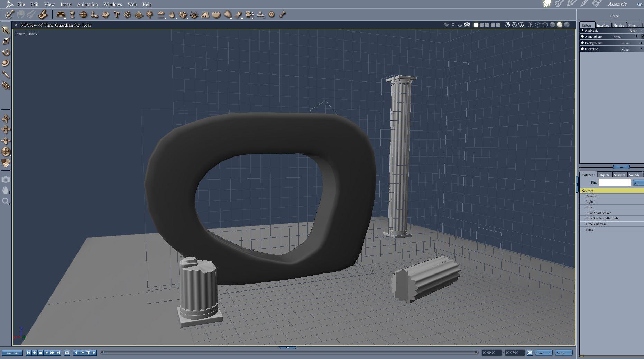Open the Insert menu
This screenshot has height=359, width=644.
click(66, 4)
